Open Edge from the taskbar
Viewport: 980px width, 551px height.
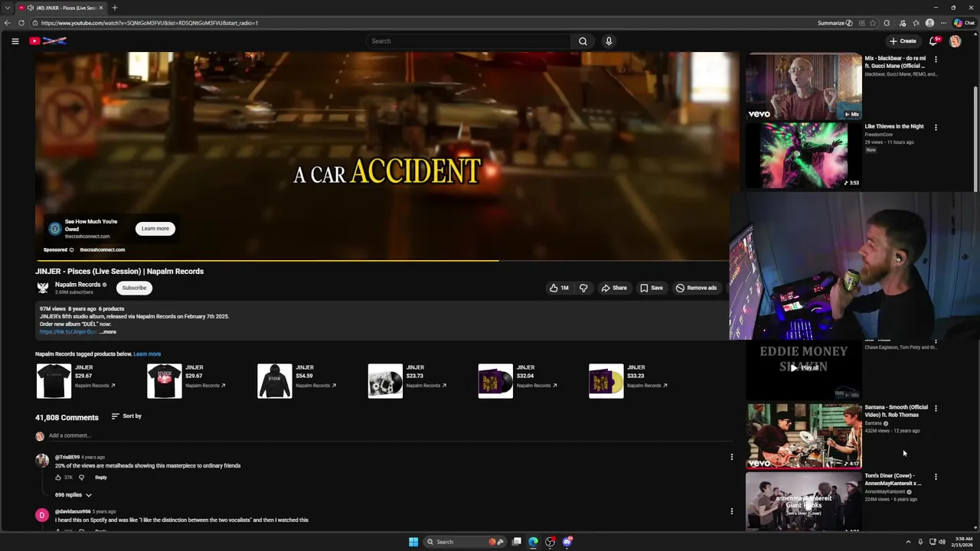coord(533,542)
